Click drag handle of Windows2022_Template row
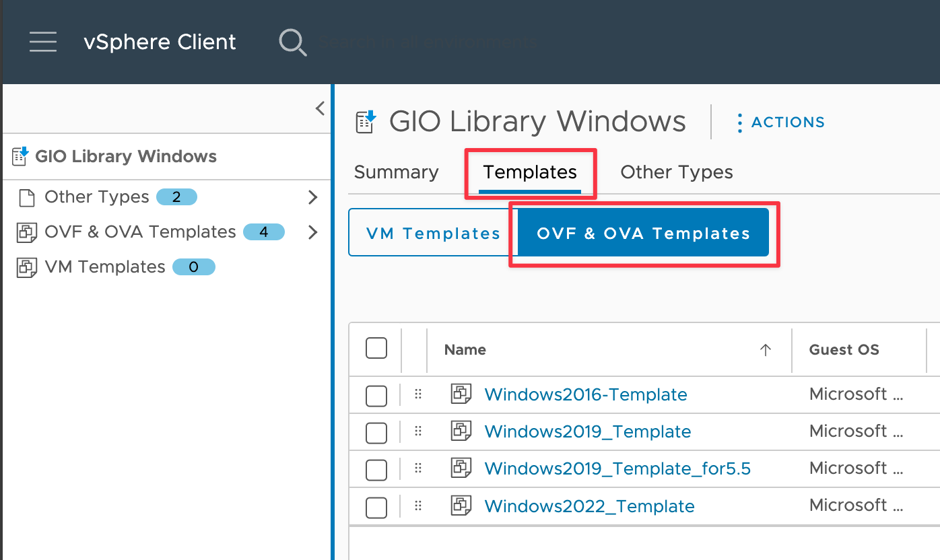940x560 pixels. coord(417,505)
